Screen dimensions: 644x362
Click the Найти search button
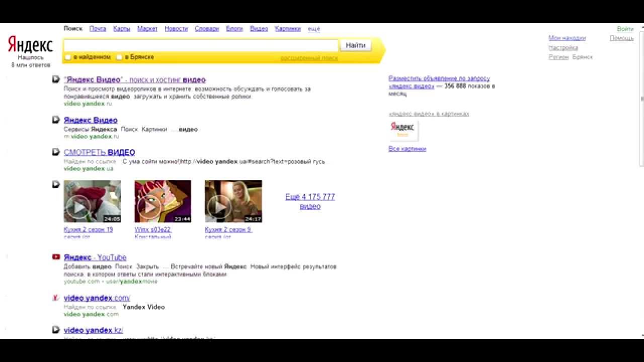coord(356,45)
